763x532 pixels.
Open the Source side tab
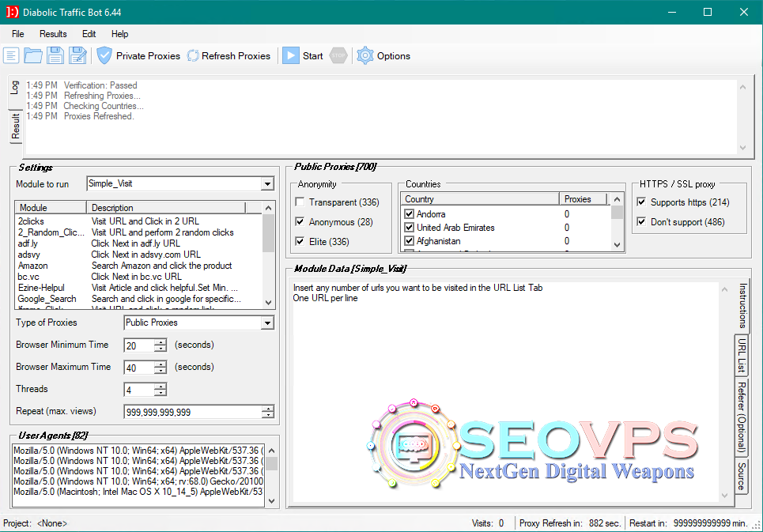click(x=742, y=476)
